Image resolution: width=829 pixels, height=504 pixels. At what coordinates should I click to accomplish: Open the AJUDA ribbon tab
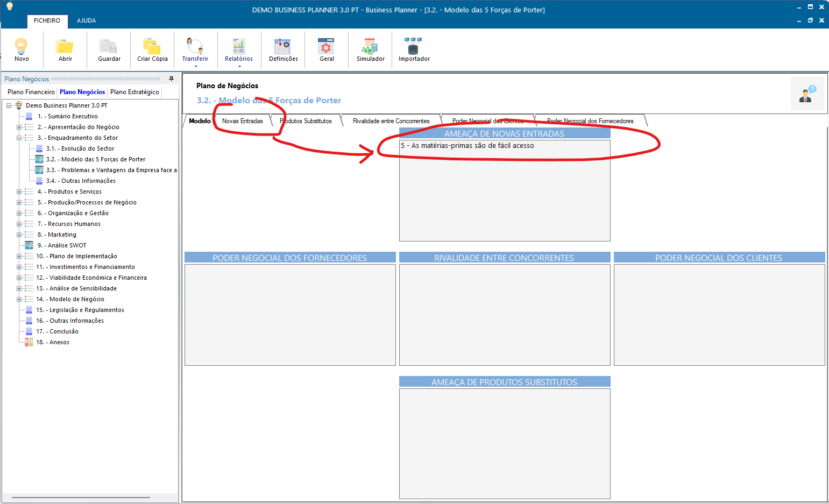tap(86, 20)
